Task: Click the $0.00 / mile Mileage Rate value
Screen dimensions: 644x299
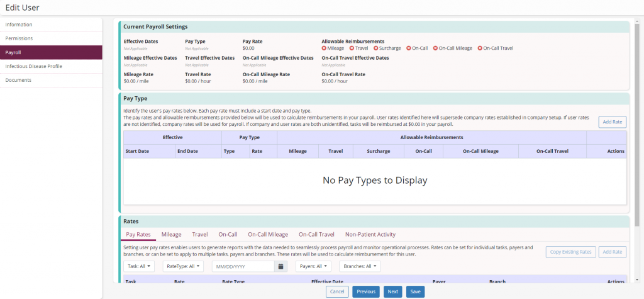Action: pos(136,81)
